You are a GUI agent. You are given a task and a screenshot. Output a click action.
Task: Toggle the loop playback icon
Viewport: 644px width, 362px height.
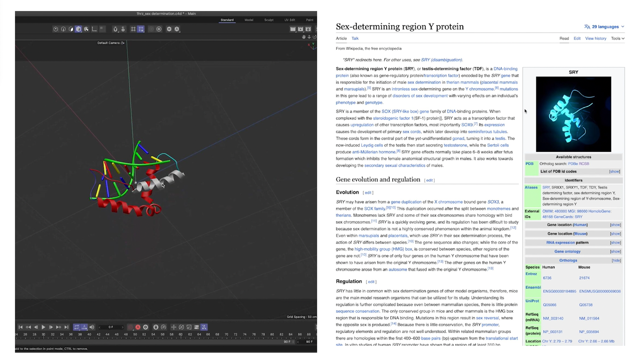(77, 327)
